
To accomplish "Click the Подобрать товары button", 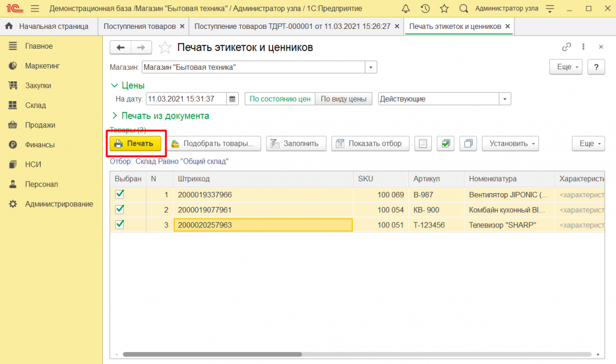I will (x=214, y=144).
